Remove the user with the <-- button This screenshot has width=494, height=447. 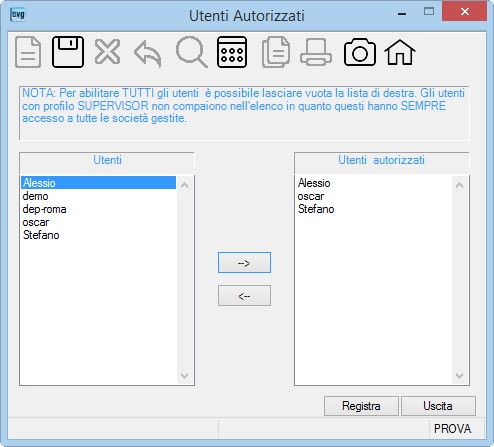(244, 296)
